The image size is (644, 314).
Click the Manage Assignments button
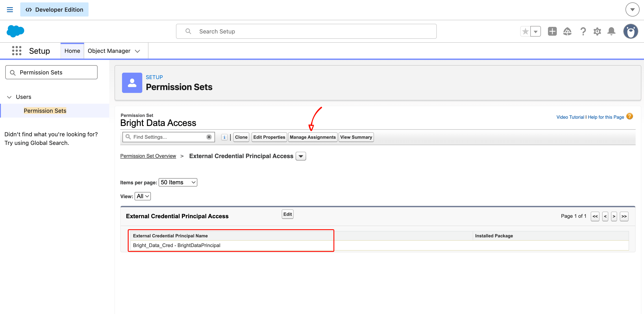(313, 137)
